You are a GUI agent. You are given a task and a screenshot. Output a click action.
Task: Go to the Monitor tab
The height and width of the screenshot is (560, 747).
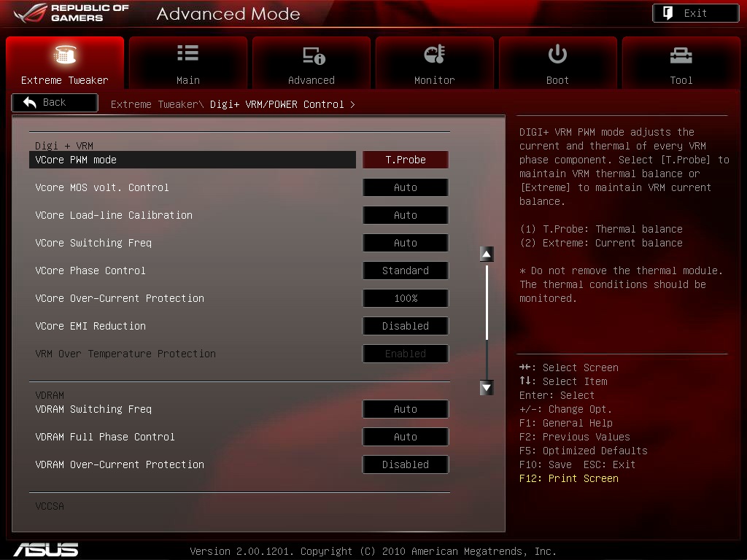pos(435,63)
